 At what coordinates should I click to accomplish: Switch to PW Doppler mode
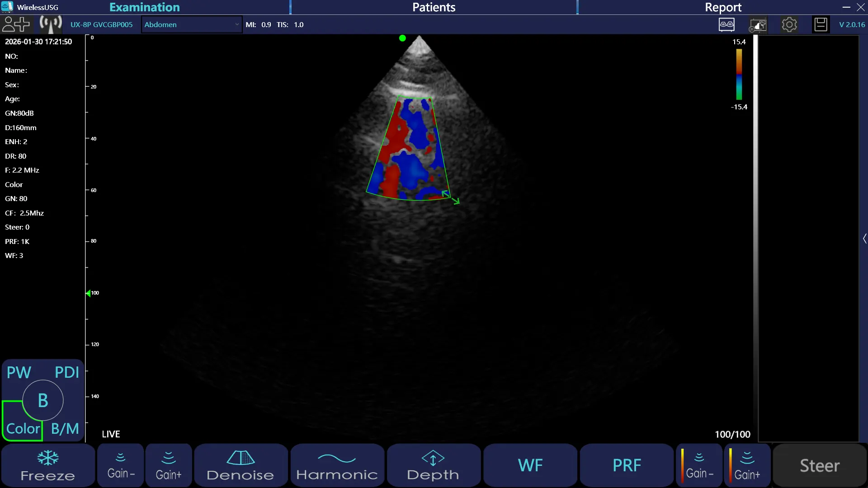(x=19, y=372)
